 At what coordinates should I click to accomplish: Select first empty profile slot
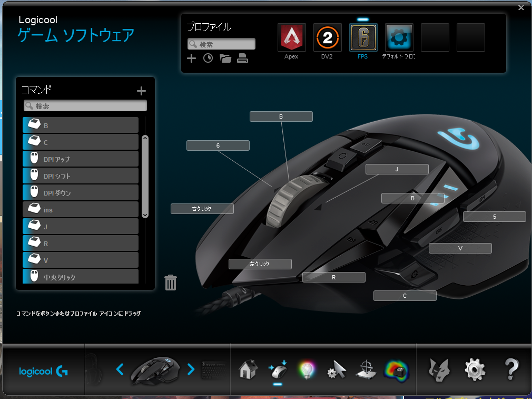pyautogui.click(x=435, y=37)
